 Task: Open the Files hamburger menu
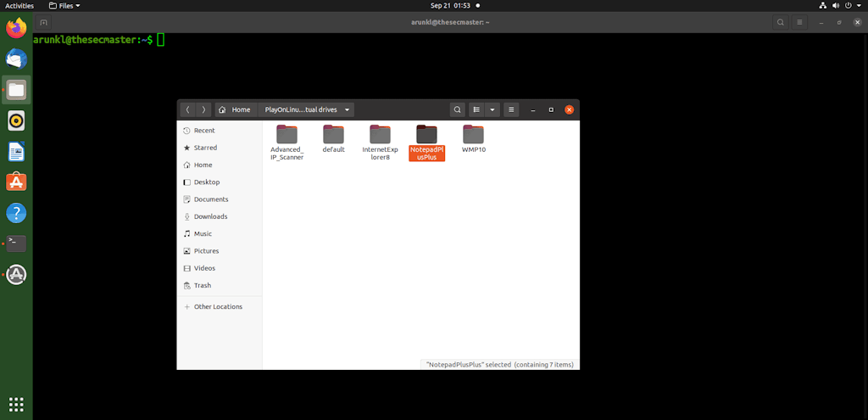(511, 109)
